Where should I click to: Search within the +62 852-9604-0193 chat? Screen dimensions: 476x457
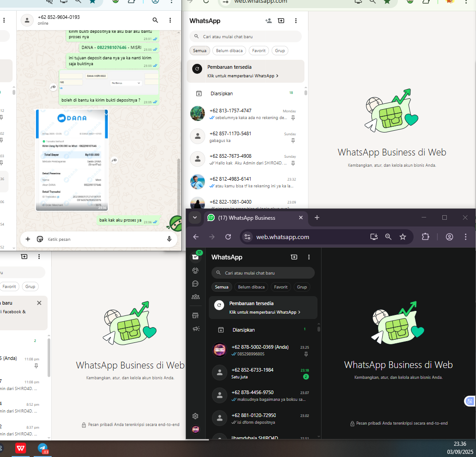(x=155, y=20)
